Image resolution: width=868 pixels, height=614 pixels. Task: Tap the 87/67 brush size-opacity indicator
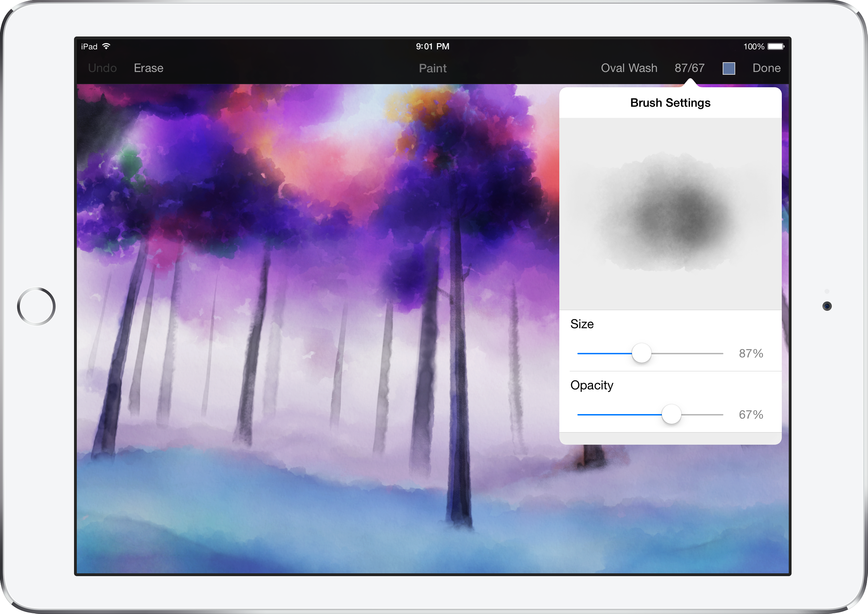(689, 68)
